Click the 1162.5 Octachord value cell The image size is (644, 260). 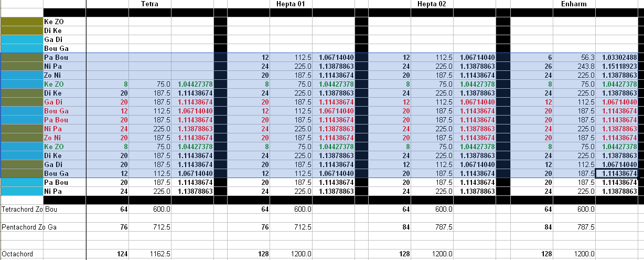pos(150,254)
